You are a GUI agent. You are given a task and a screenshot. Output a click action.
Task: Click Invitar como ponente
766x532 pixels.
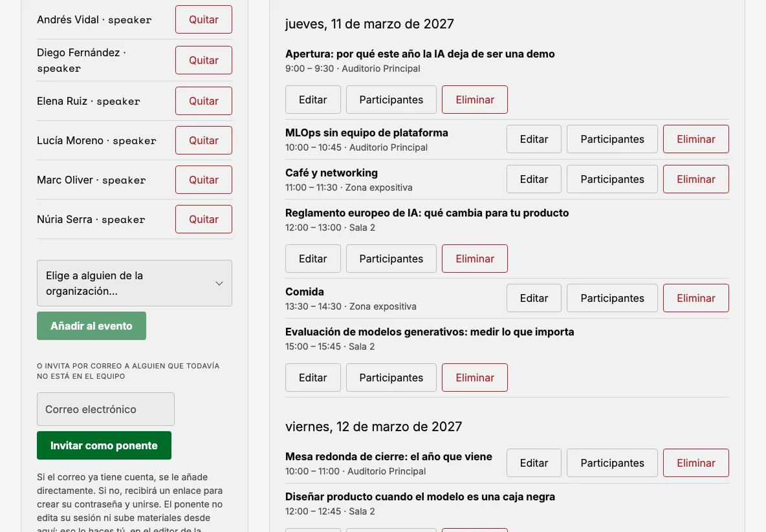tap(104, 445)
